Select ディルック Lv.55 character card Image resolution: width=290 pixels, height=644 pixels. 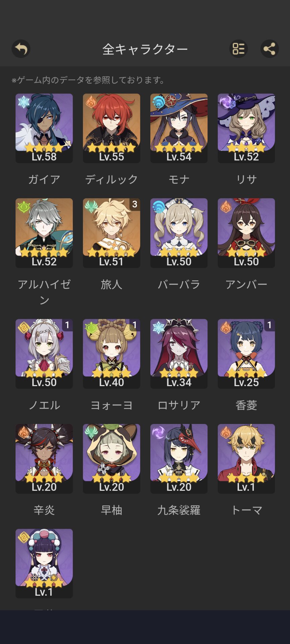pos(111,128)
